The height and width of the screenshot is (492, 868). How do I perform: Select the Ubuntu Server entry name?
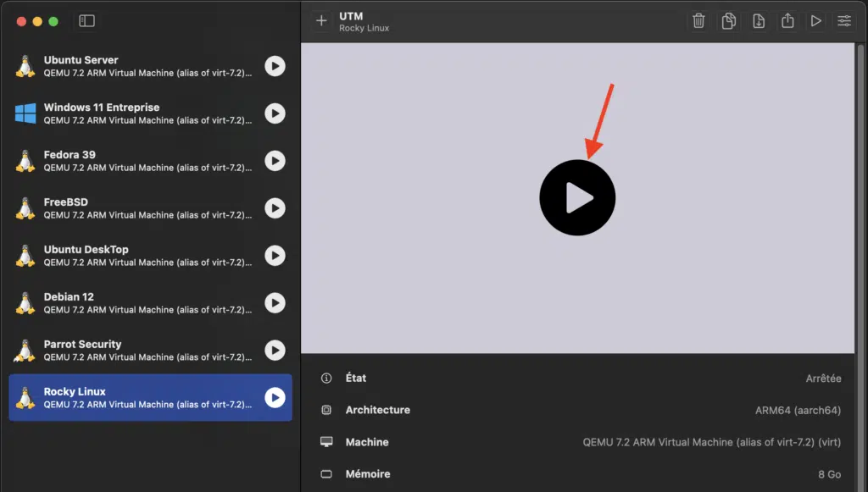[x=81, y=60]
